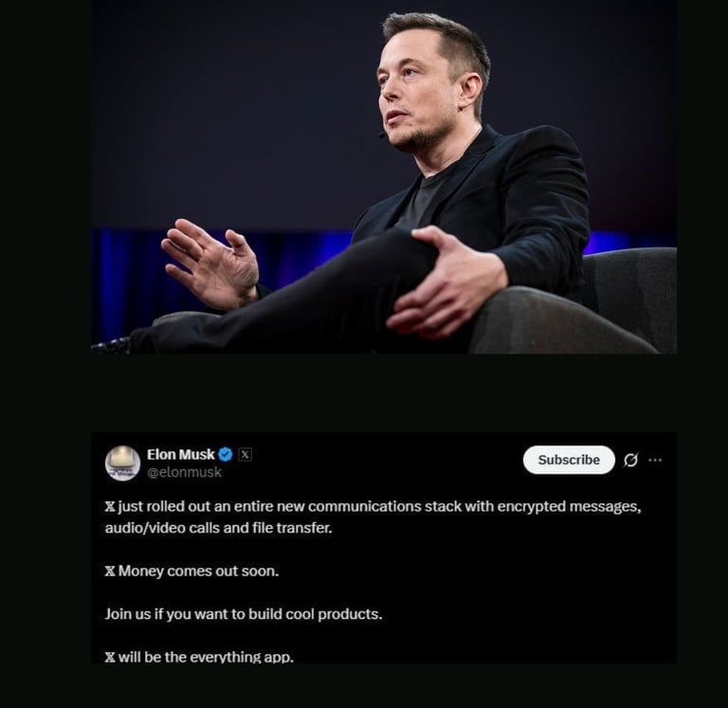728x708 pixels.
Task: Click the Subscribe button
Action: click(569, 460)
